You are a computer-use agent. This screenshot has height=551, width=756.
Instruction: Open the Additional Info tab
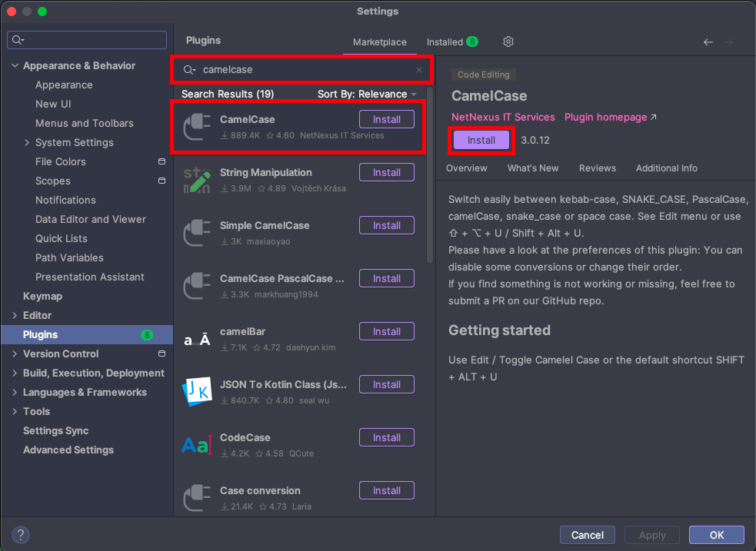(666, 168)
